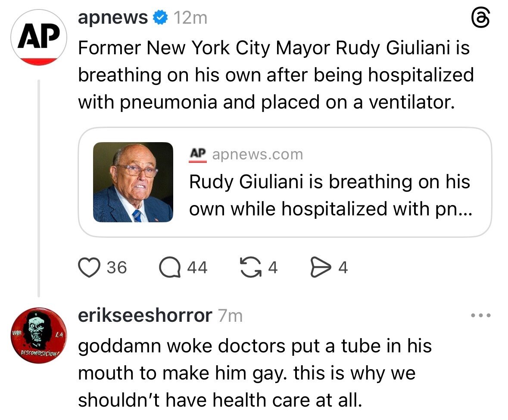Click the 7m timestamp on the reply
Image resolution: width=508 pixels, height=420 pixels.
tap(230, 316)
